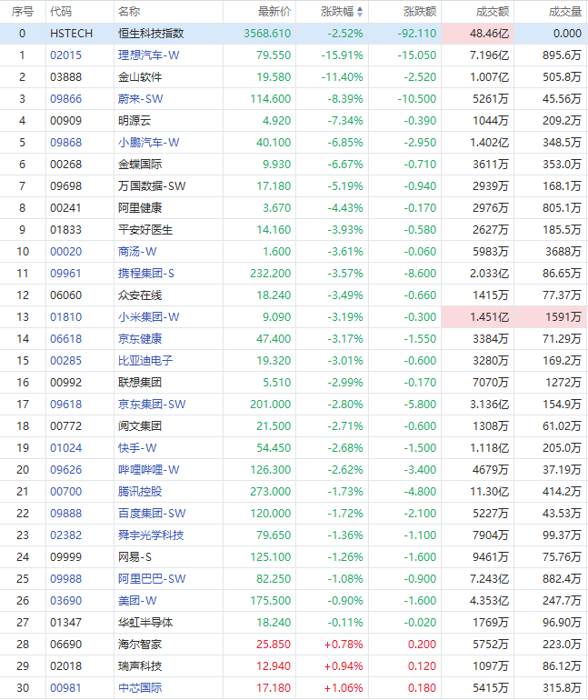This screenshot has height=700, width=588.
Task: Select 万国数据-SW row name
Action: (152, 186)
